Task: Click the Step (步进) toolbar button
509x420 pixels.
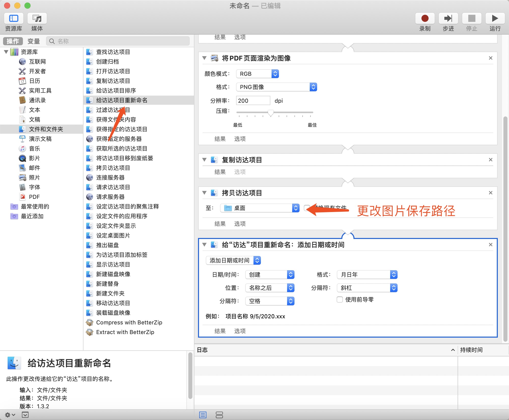Action: click(x=448, y=19)
